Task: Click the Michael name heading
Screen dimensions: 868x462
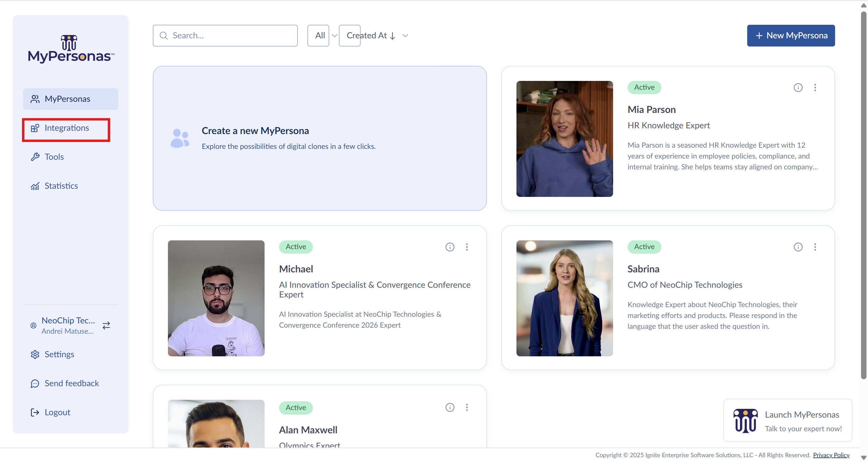Action: tap(296, 269)
